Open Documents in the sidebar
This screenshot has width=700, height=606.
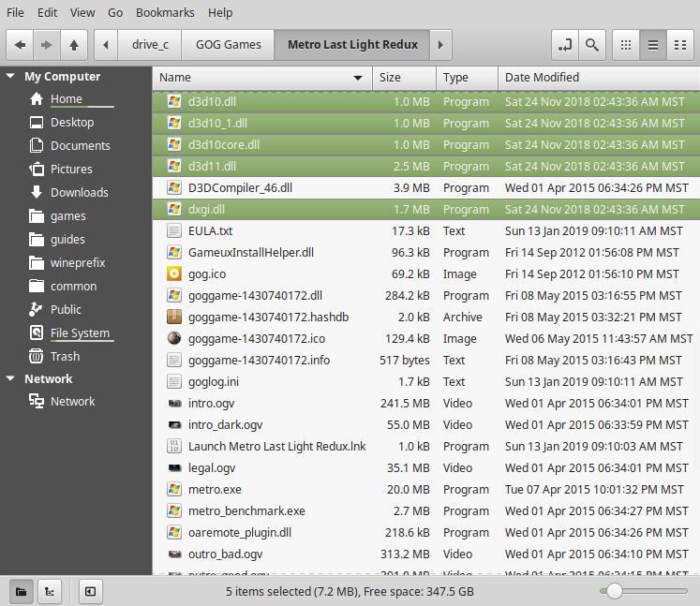[x=80, y=145]
